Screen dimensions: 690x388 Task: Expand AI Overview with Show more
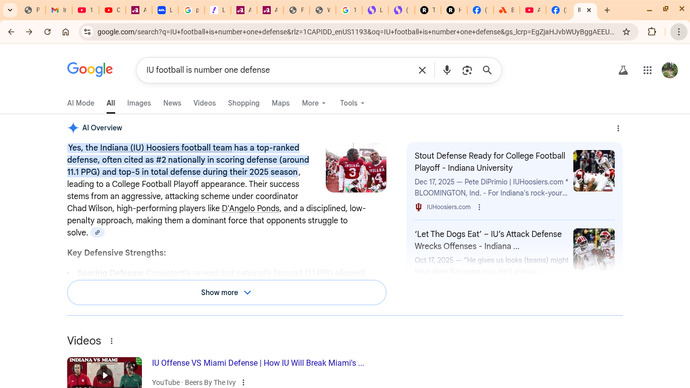pos(227,293)
